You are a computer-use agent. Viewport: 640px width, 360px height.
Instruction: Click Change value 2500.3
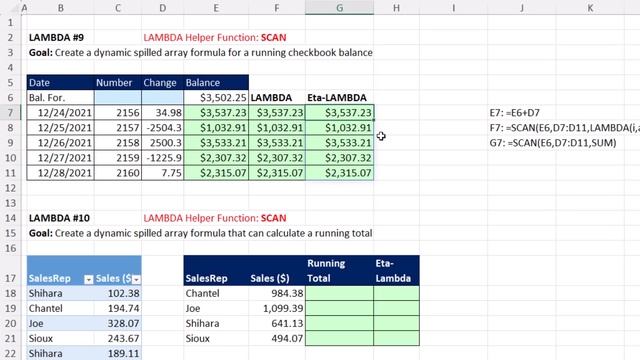tap(162, 143)
